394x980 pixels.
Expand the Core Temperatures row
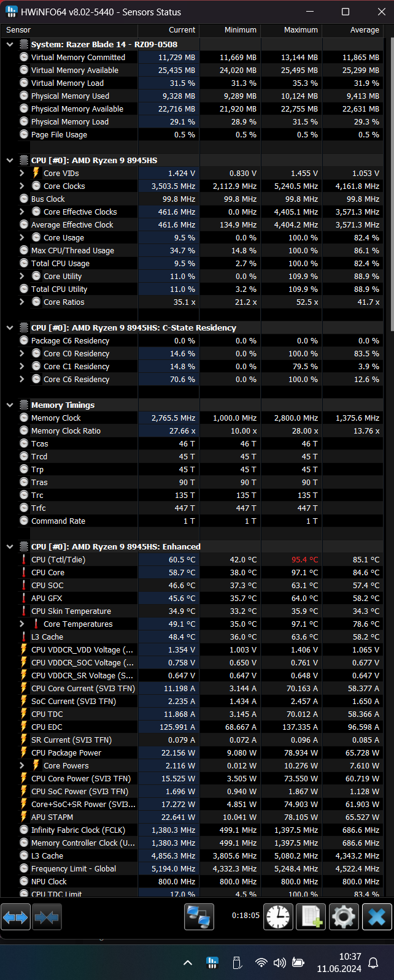pyautogui.click(x=22, y=624)
